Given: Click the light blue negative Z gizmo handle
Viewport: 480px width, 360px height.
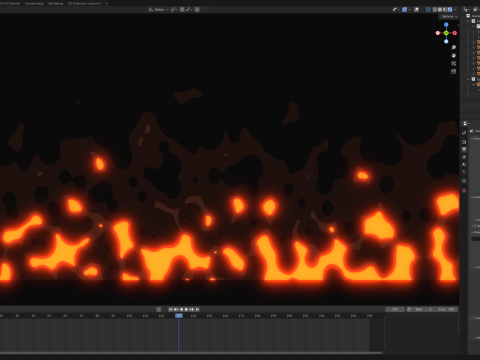Looking at the screenshot, I should (446, 41).
